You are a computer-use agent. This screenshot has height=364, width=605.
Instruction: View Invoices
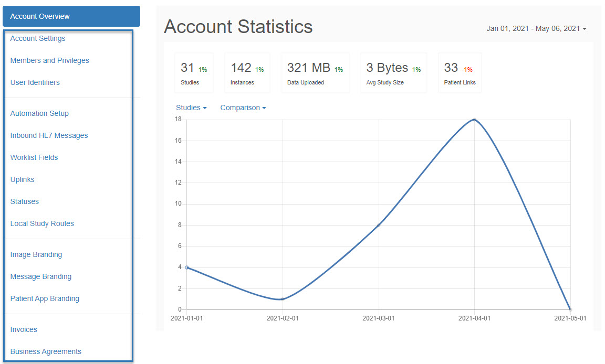24,330
